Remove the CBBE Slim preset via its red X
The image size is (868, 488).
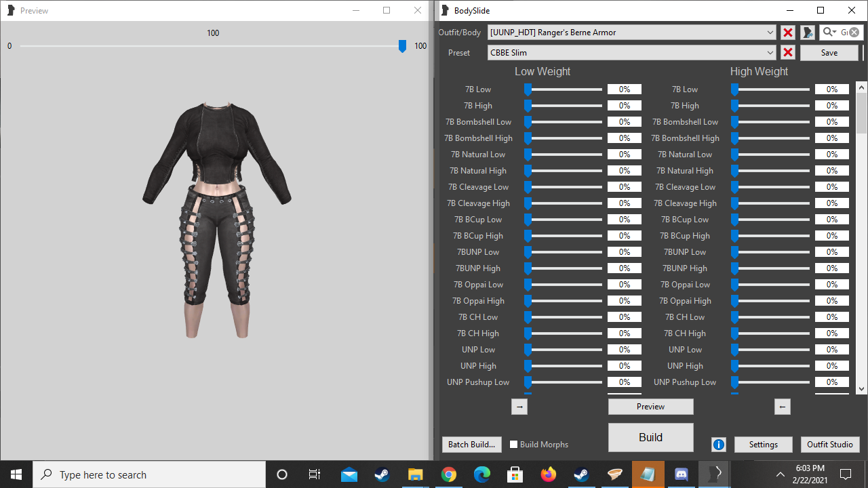click(x=786, y=52)
